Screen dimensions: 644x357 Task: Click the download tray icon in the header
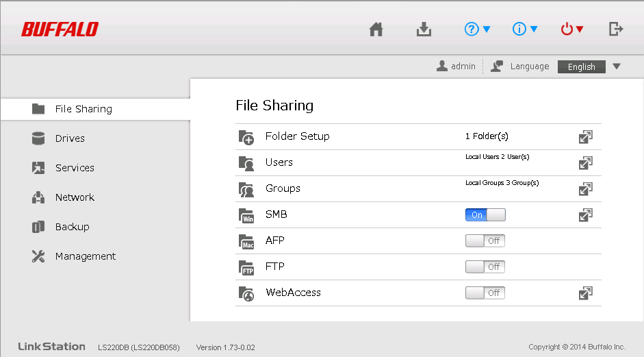[x=424, y=29]
